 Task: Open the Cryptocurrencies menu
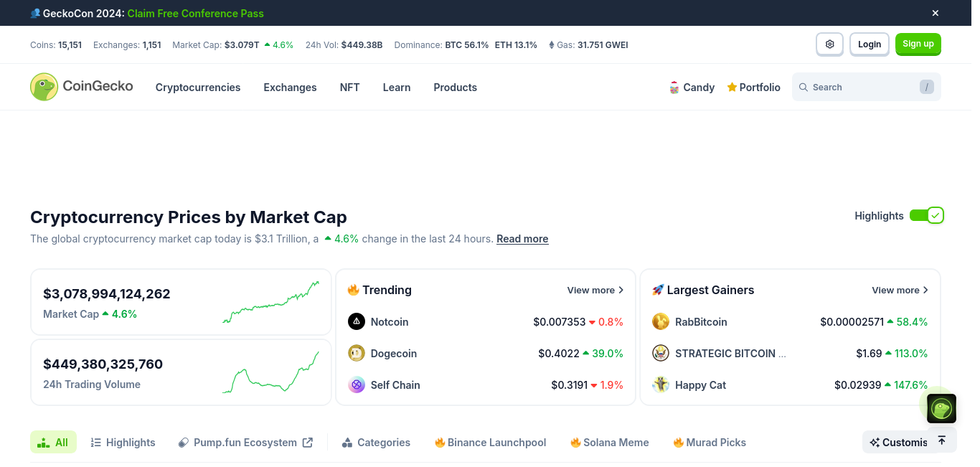tap(198, 88)
